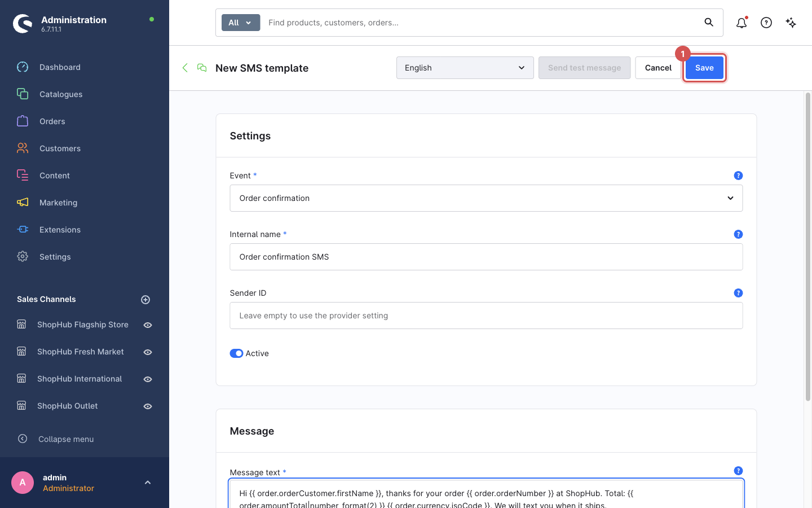Screen dimensions: 812x508
Task: Click the New SMS template title
Action: 262,68
